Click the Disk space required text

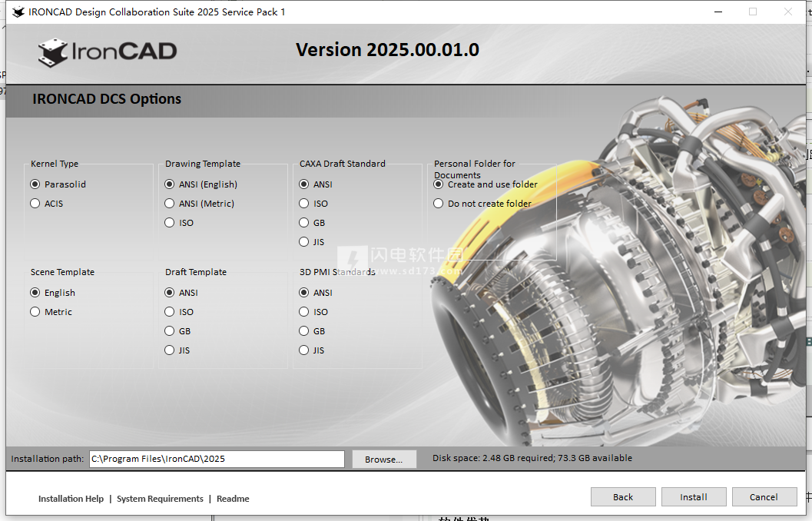click(532, 458)
